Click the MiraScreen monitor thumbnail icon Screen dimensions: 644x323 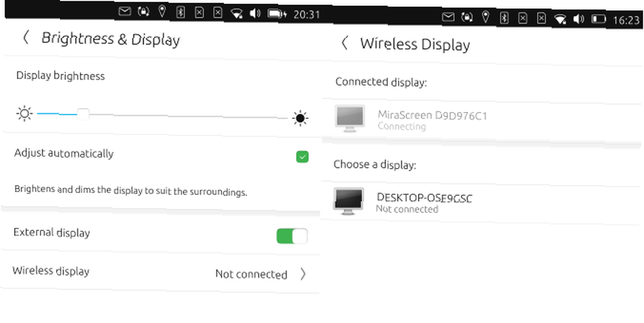pyautogui.click(x=350, y=118)
